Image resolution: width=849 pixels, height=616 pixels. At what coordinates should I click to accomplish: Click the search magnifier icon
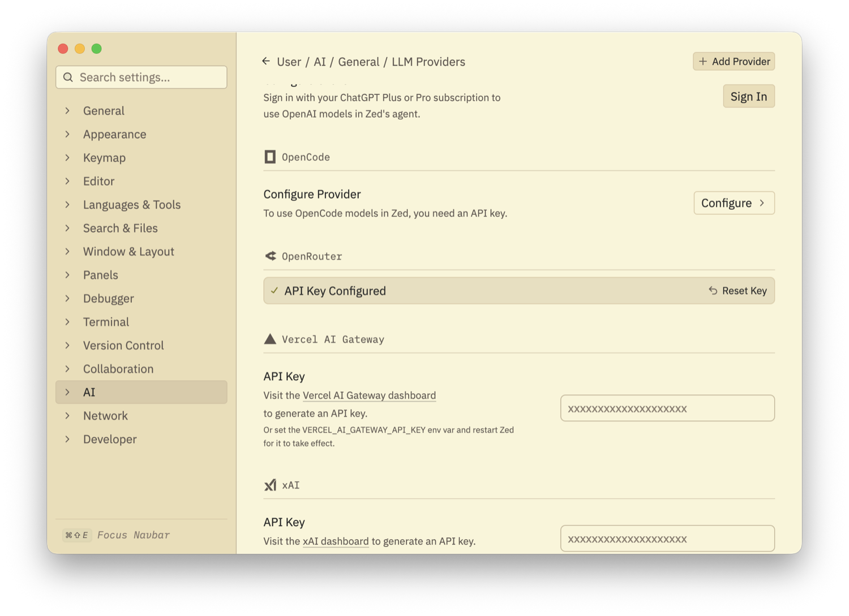68,77
